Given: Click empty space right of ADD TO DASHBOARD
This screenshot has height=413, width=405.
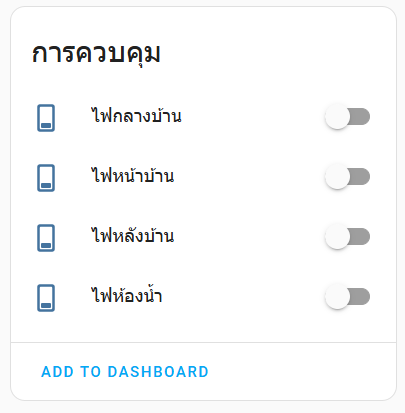Looking at the screenshot, I should 300,372.
